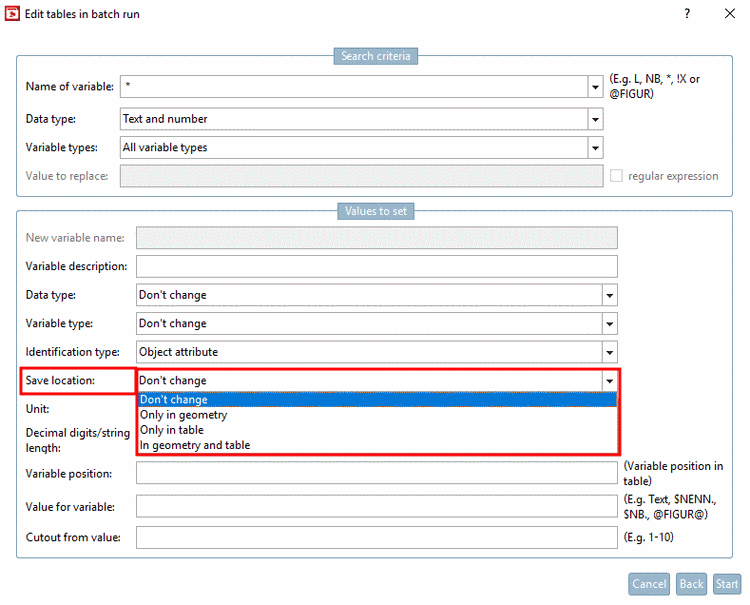This screenshot has height=605, width=750.
Task: Open the Variable type dropdown arrow
Action: pyautogui.click(x=609, y=324)
